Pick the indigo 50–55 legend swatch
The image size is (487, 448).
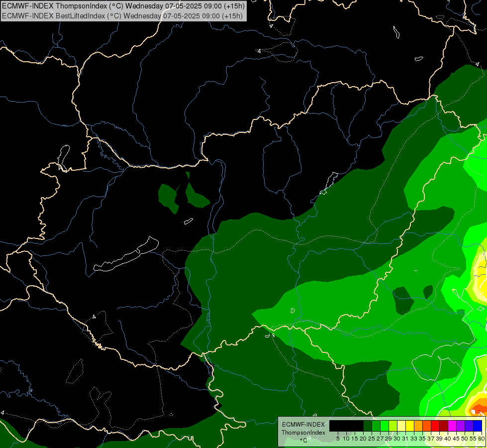click(x=469, y=426)
